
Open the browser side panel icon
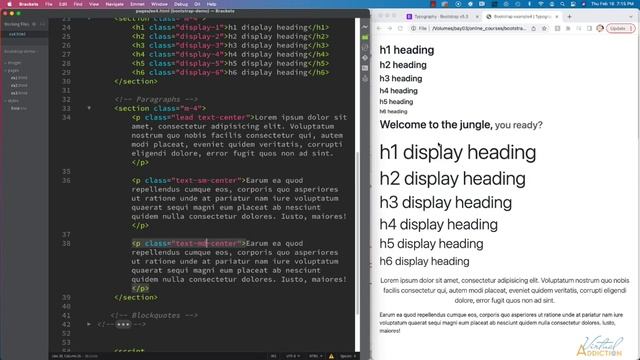pos(589,28)
